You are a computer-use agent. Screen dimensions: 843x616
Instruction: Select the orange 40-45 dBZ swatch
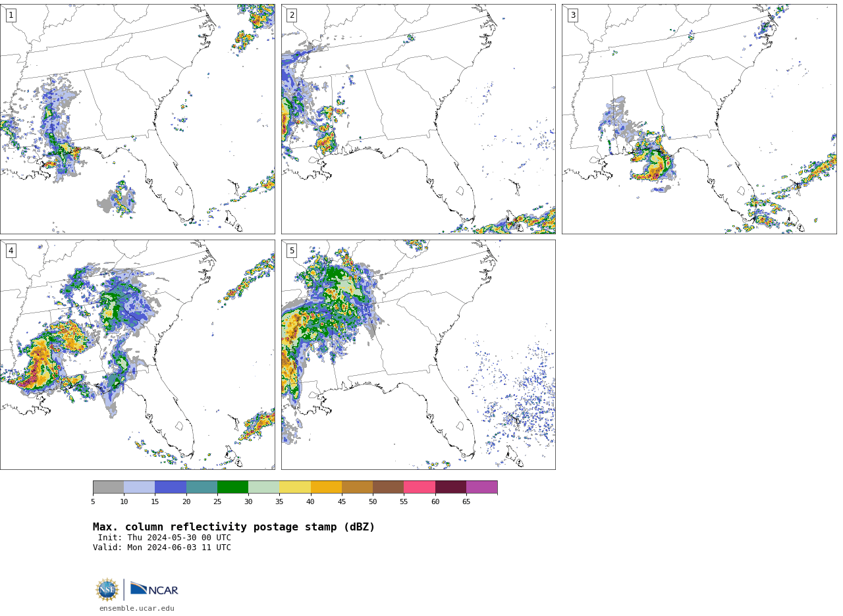[x=326, y=487]
